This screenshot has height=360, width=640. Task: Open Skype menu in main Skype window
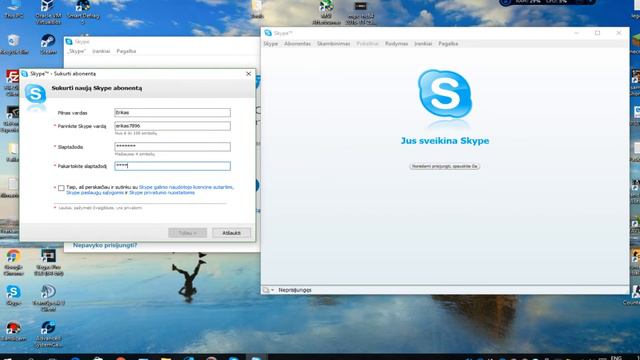pos(270,43)
